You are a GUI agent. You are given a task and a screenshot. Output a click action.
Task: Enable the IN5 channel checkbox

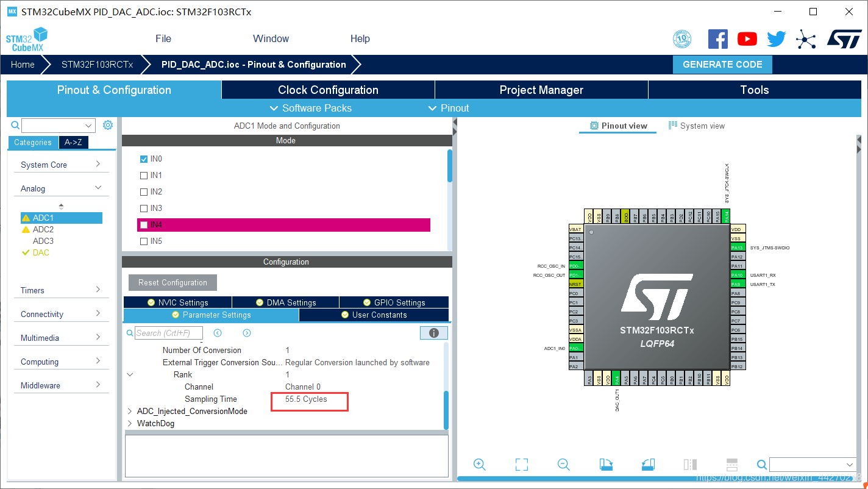click(x=144, y=241)
